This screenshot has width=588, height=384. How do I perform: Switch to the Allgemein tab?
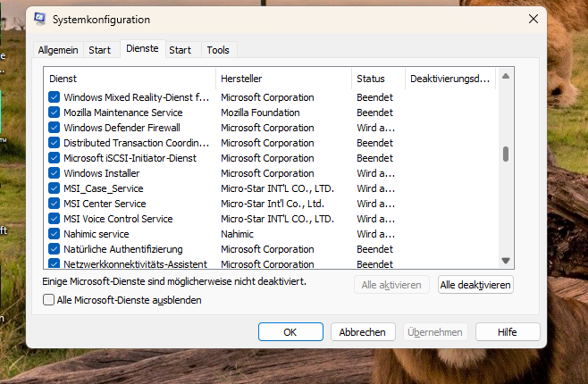click(x=58, y=50)
